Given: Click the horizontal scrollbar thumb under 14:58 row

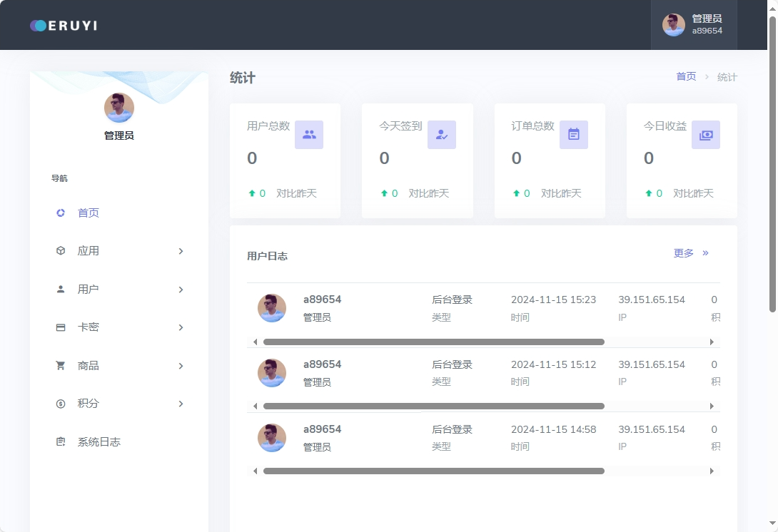Looking at the screenshot, I should (434, 471).
